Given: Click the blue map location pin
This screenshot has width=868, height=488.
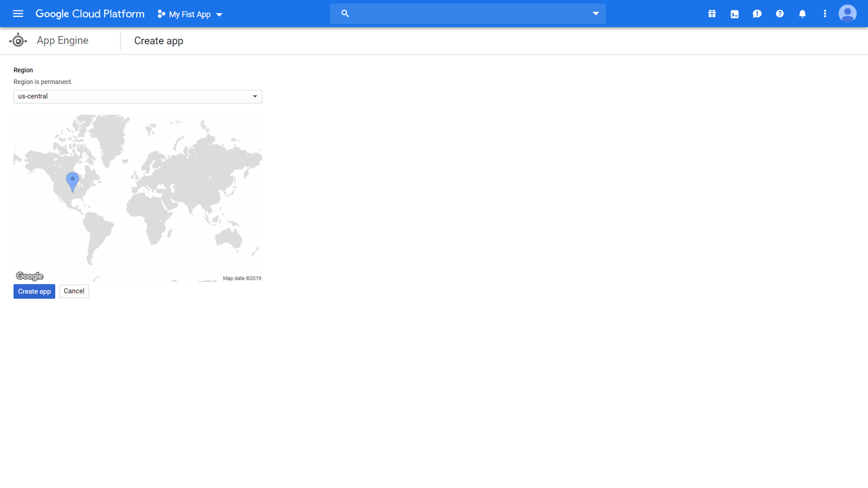Looking at the screenshot, I should [x=73, y=182].
